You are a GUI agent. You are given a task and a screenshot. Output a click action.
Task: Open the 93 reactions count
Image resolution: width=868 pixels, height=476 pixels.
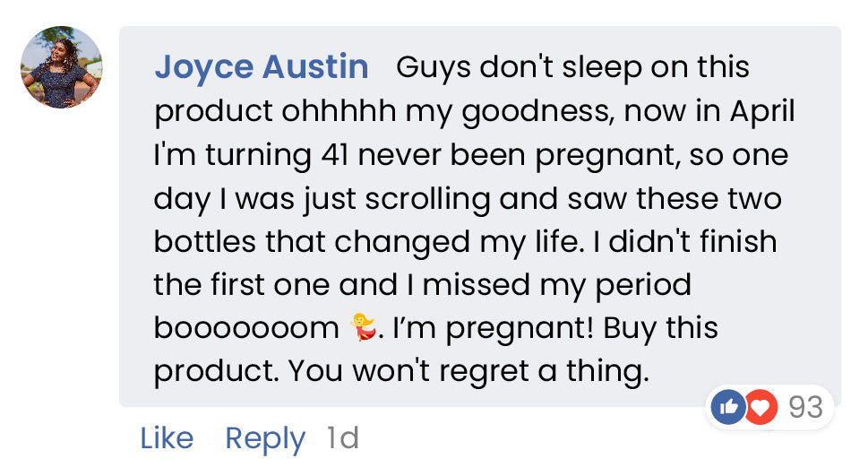804,408
